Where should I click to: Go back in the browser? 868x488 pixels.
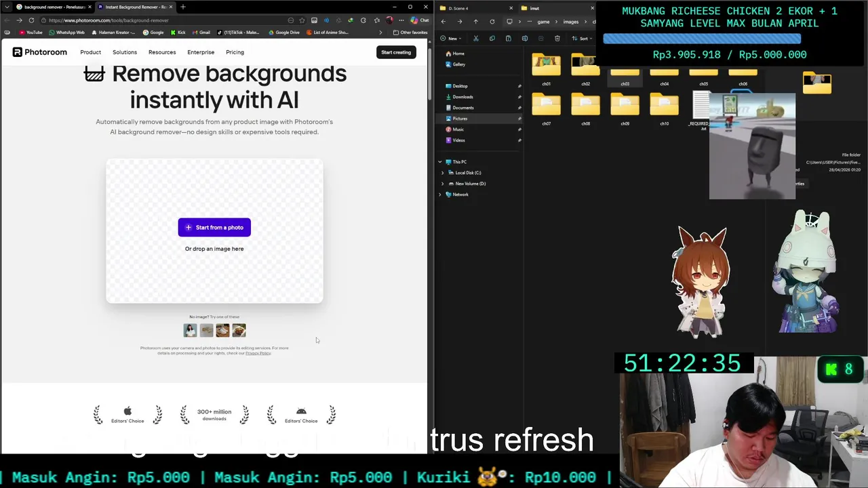pyautogui.click(x=7, y=20)
